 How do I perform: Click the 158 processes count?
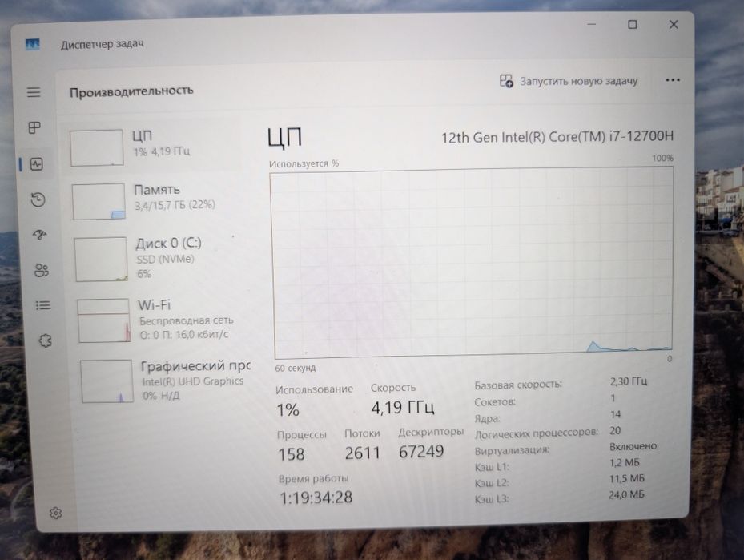(291, 454)
